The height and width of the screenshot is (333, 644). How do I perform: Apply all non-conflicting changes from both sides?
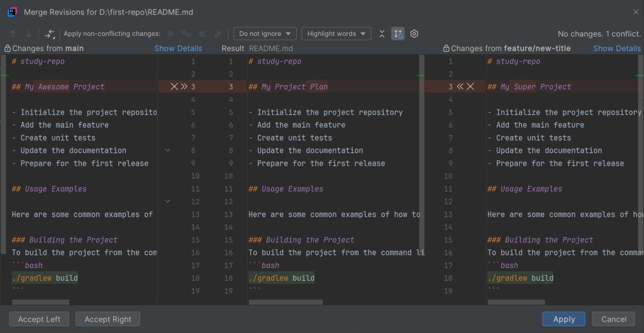186,34
